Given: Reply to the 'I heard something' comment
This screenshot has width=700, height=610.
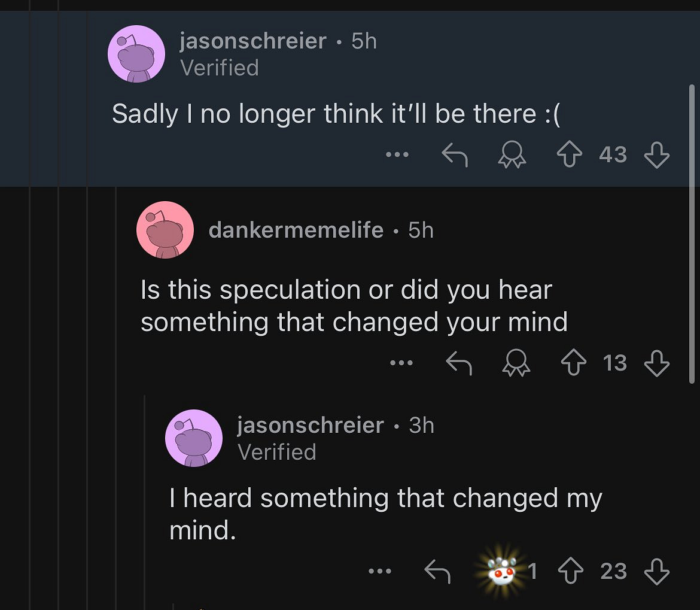Looking at the screenshot, I should click(437, 572).
